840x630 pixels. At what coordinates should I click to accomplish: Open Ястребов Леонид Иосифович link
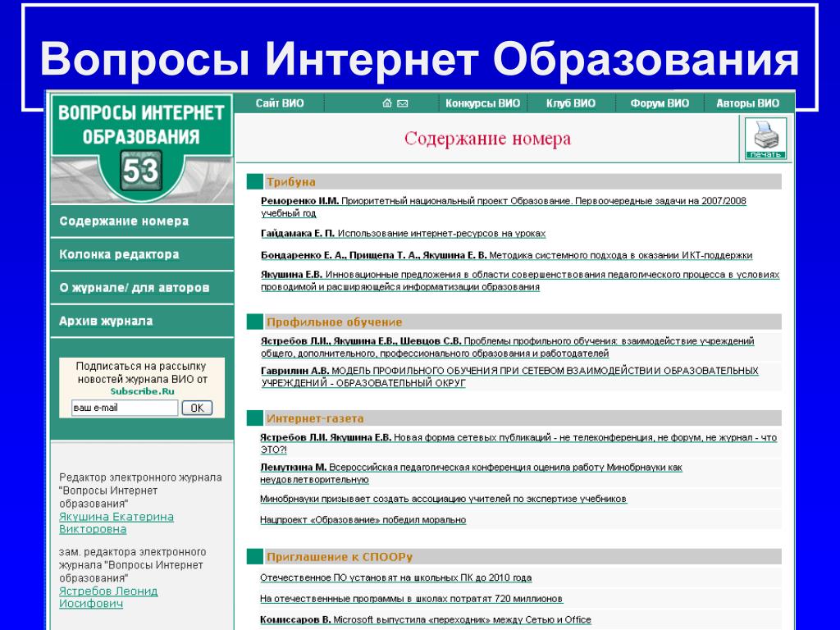[x=108, y=597]
